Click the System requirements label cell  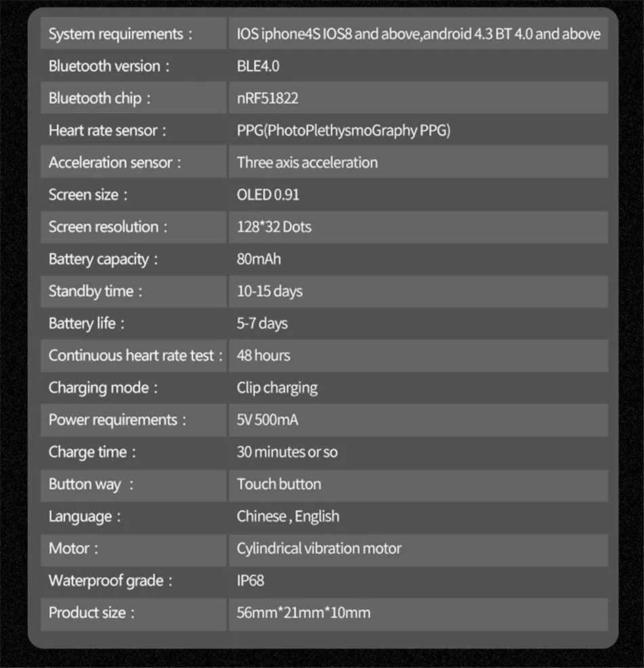[x=134, y=33]
